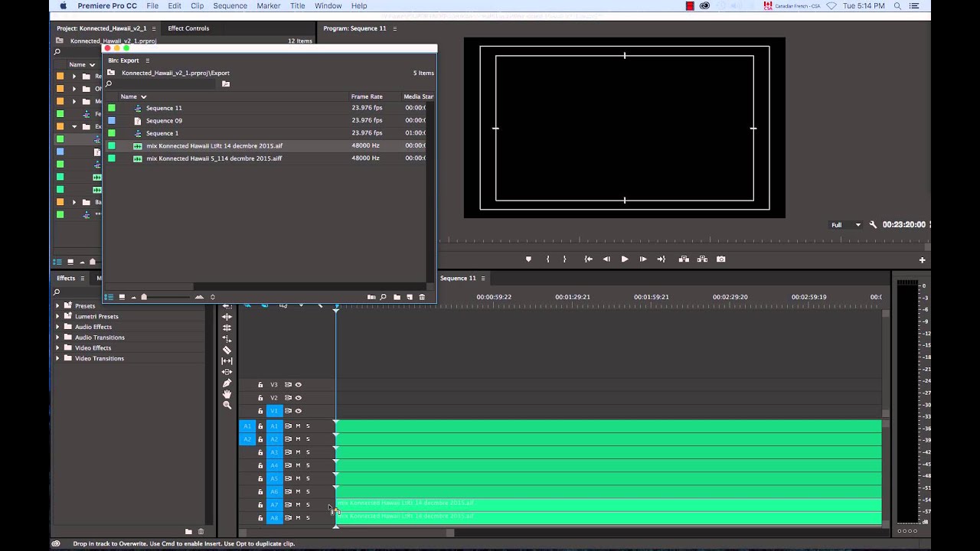Toggle A4 track targeting
This screenshot has height=551, width=980.
coord(274,465)
